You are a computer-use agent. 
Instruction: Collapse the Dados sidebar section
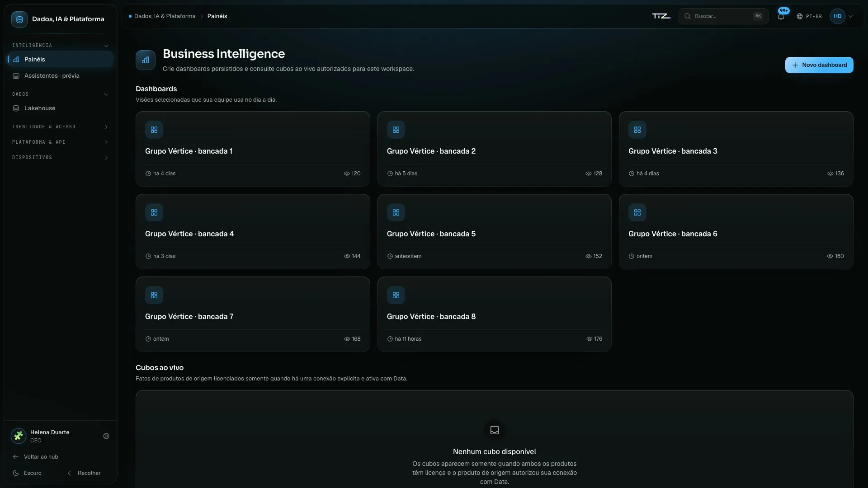[60, 94]
